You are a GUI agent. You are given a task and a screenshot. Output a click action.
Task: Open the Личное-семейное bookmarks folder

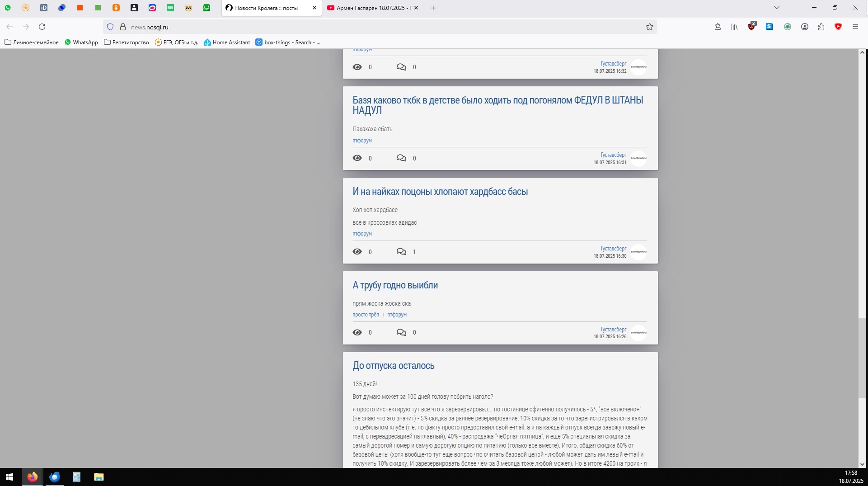[x=32, y=42]
